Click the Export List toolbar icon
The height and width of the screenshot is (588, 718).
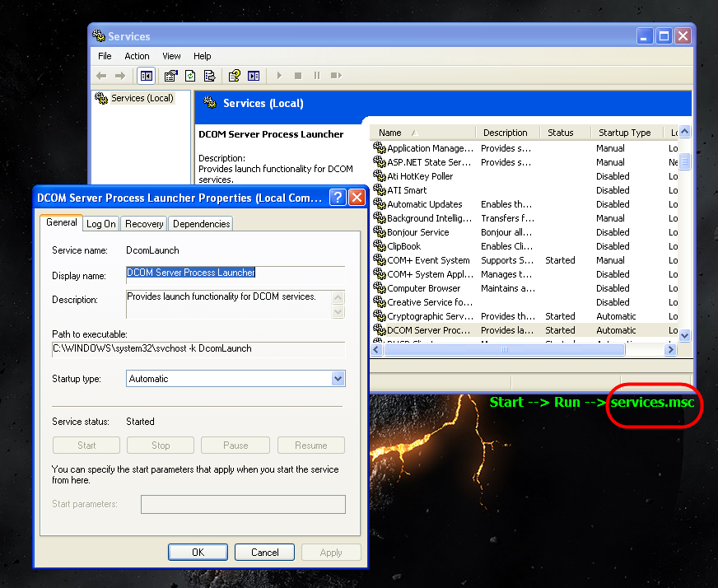pyautogui.click(x=209, y=76)
